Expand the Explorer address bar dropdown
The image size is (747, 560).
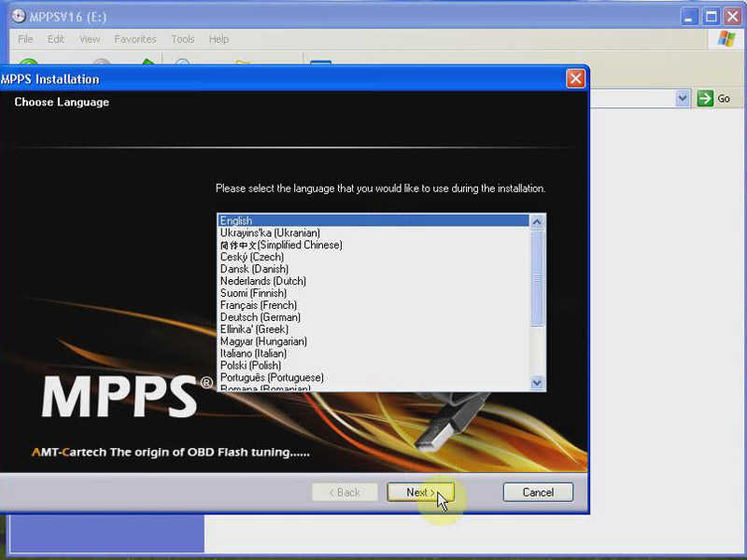tap(683, 99)
